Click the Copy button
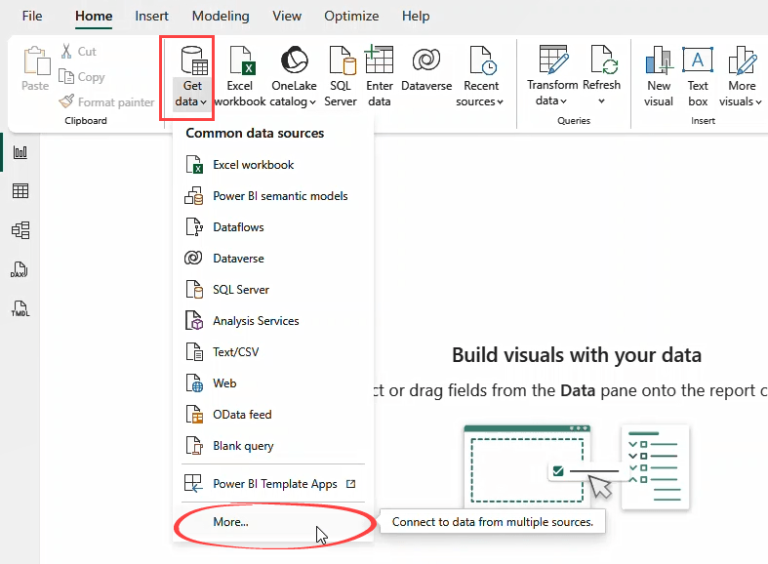 pos(82,76)
